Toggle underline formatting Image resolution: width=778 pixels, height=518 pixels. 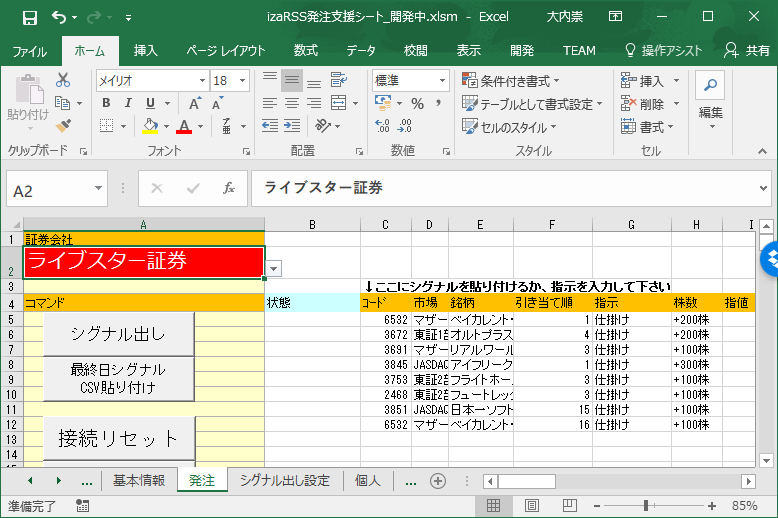[x=150, y=103]
